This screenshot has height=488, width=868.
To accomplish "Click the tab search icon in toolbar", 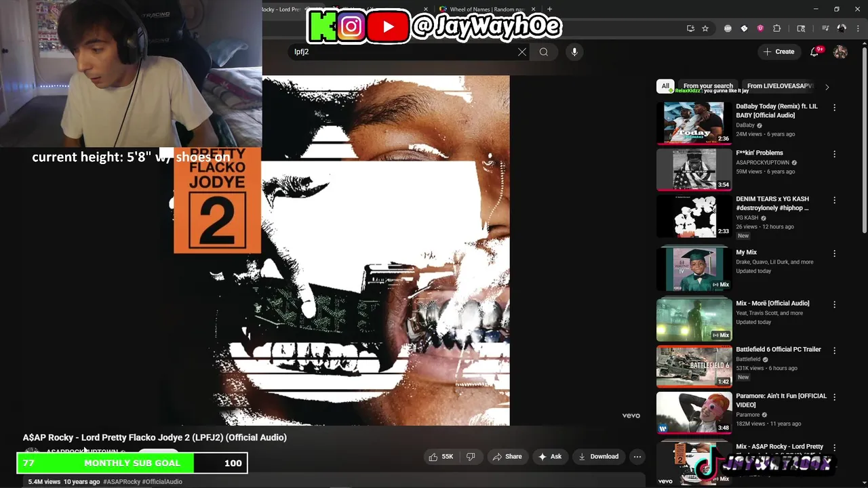I will click(x=801, y=28).
